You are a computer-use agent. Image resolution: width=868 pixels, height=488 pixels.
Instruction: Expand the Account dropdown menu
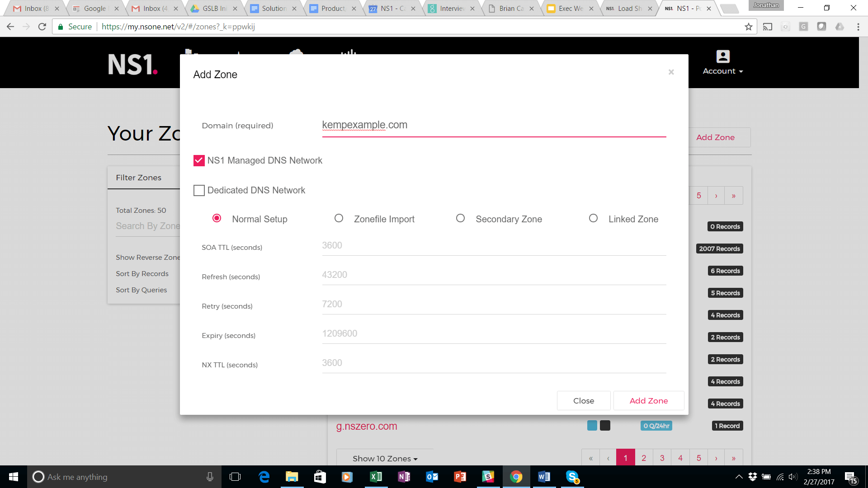pyautogui.click(x=723, y=71)
